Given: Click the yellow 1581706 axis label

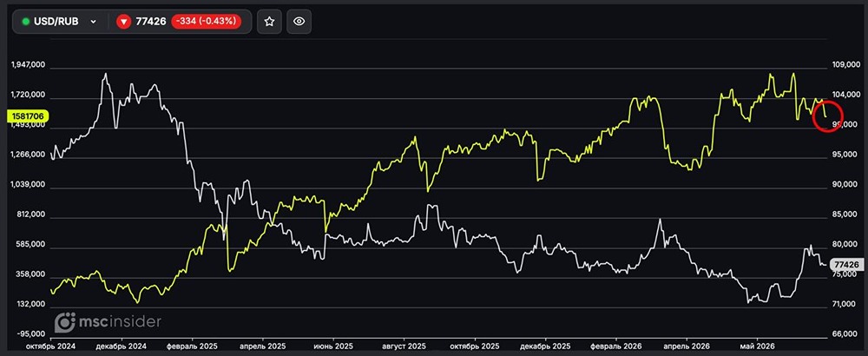Looking at the screenshot, I should (28, 116).
